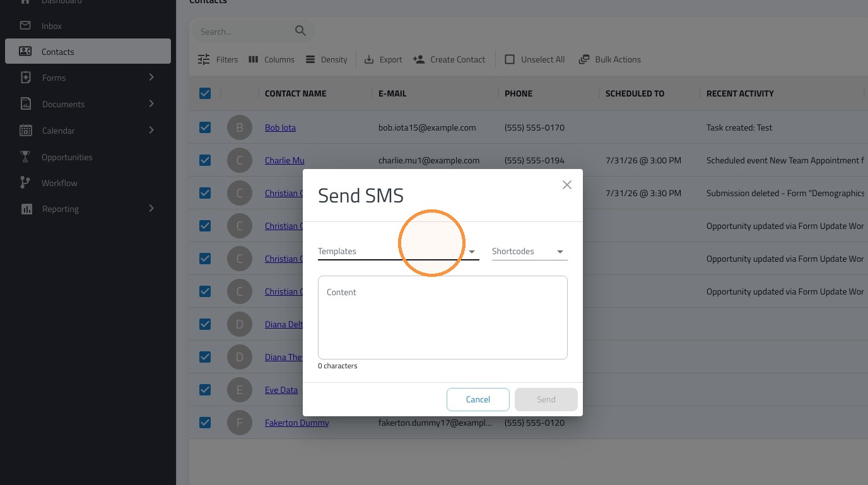This screenshot has height=485, width=868.
Task: Select phone (555) 555-0194
Action: (534, 160)
